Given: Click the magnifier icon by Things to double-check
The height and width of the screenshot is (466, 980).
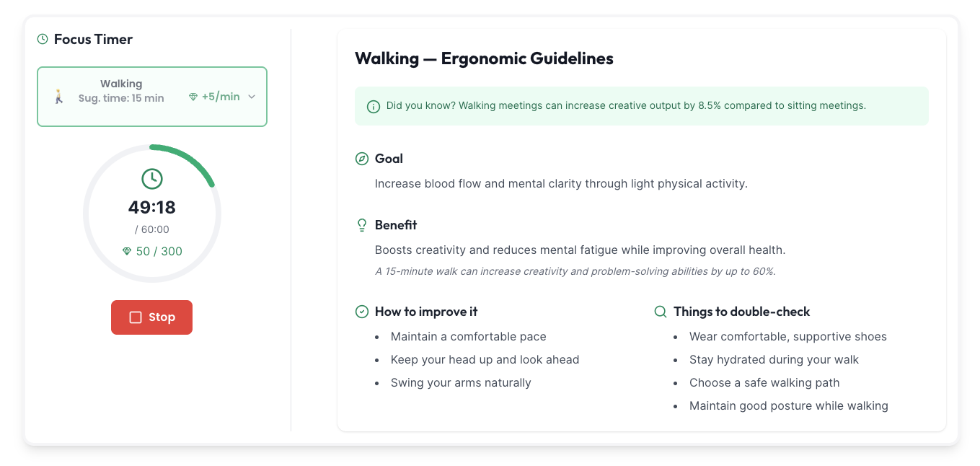Looking at the screenshot, I should coord(660,312).
